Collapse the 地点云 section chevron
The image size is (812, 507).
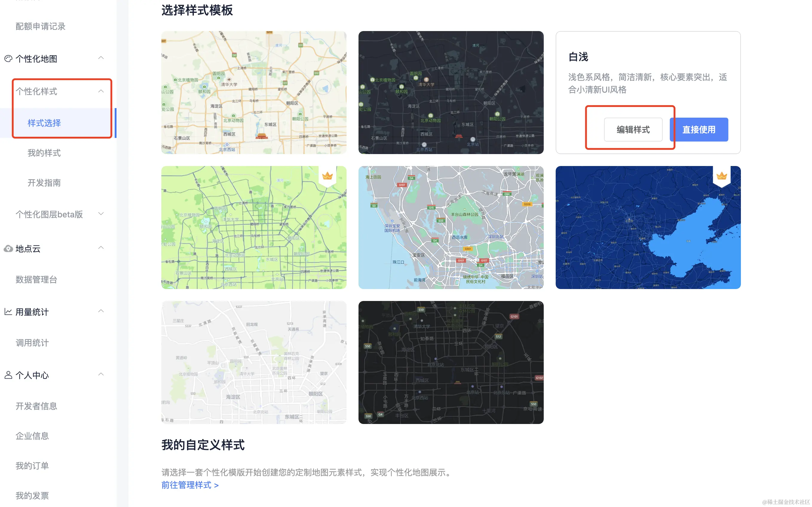[x=101, y=248]
